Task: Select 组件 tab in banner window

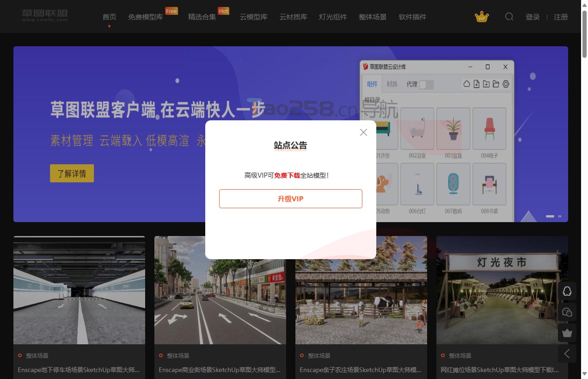Action: (372, 84)
